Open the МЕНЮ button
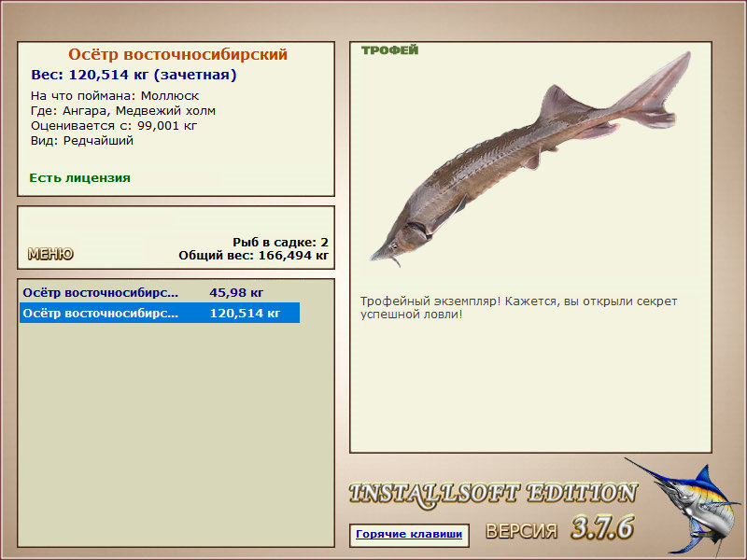The width and height of the screenshot is (747, 560). [50, 254]
